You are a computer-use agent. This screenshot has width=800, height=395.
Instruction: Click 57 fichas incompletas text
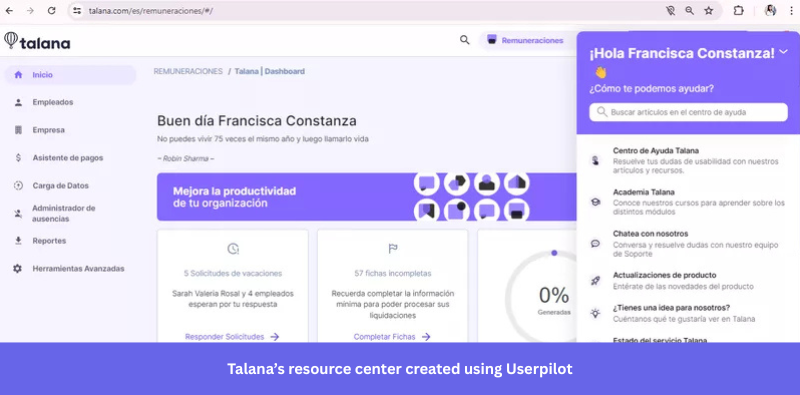393,274
